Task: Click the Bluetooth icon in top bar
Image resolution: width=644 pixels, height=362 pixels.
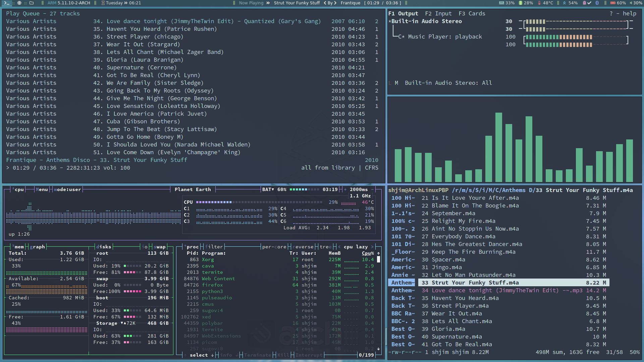Action: 597,3
